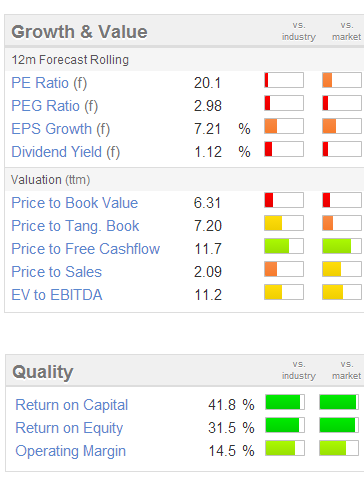This screenshot has height=486, width=364.
Task: Click PE Ratio vs. market orange bar
Action: [342, 80]
